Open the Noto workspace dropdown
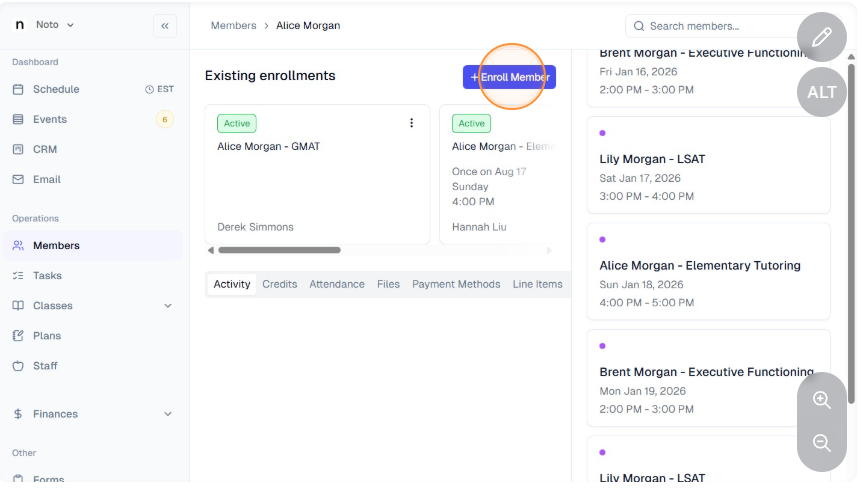Image resolution: width=862 pixels, height=491 pixels. [x=54, y=25]
